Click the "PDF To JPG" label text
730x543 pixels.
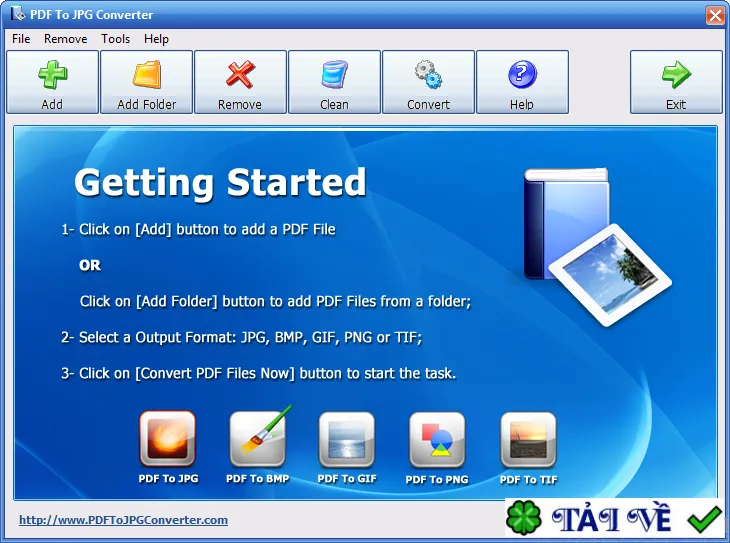click(168, 479)
